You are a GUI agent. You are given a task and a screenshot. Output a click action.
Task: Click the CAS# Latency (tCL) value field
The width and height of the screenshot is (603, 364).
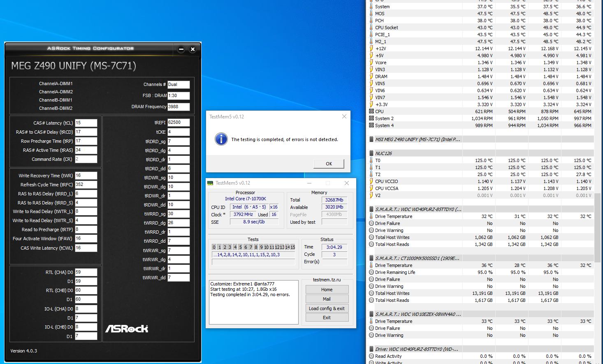[x=86, y=123]
